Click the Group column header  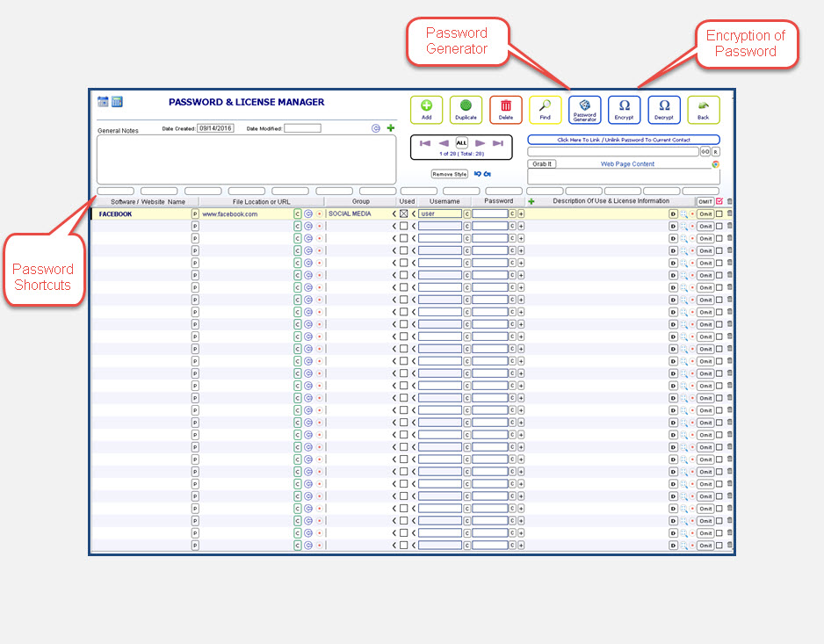click(x=360, y=201)
